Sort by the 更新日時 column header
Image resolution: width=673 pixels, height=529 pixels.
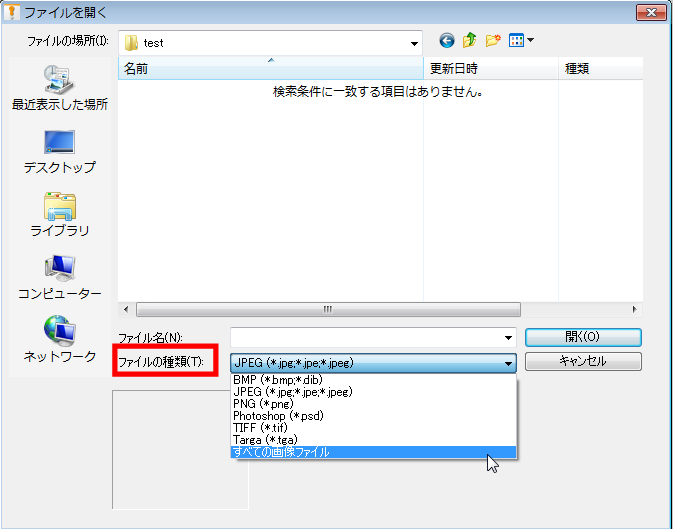coord(491,69)
